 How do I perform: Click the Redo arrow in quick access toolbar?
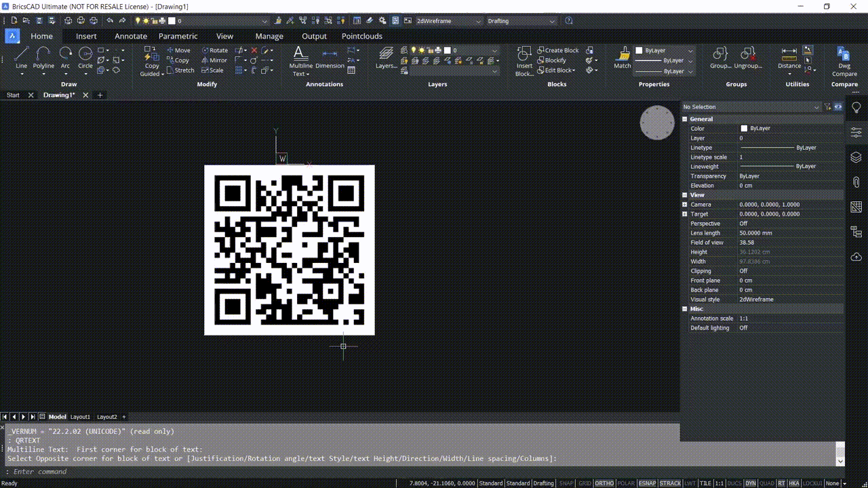pos(122,21)
